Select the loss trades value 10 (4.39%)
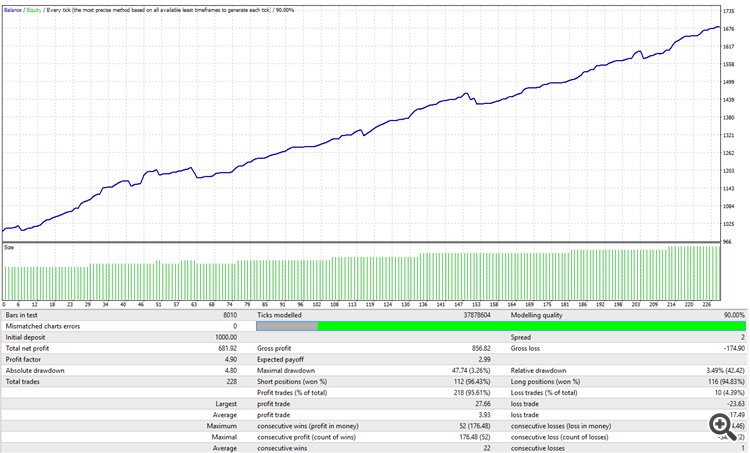Screen dimensions: 750x453 pos(729,392)
